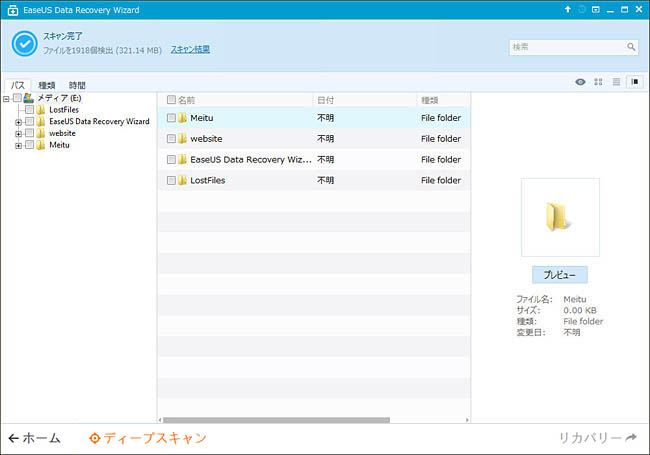
Task: Click the Meitu folder icon in file list
Action: click(182, 118)
